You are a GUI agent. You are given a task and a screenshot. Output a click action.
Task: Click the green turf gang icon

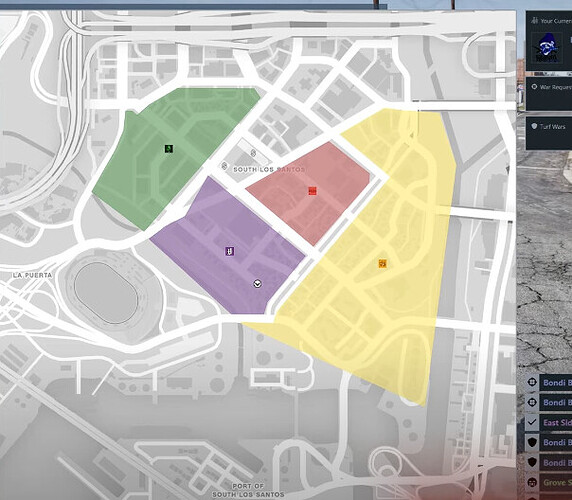[x=169, y=148]
